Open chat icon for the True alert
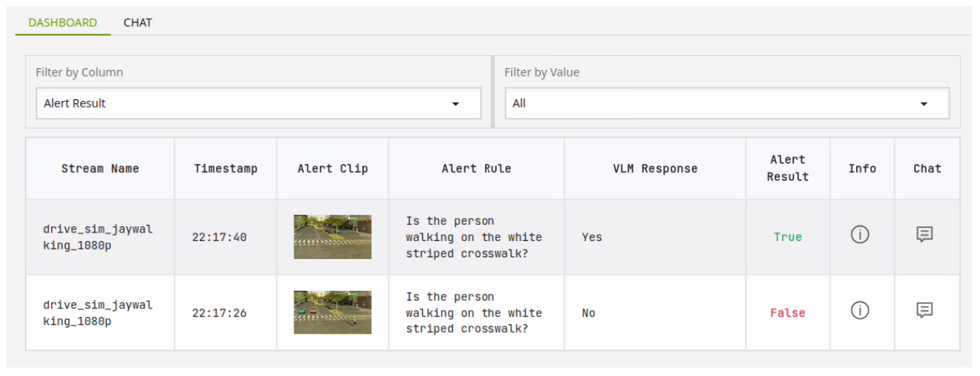980x376 pixels. pyautogui.click(x=924, y=235)
